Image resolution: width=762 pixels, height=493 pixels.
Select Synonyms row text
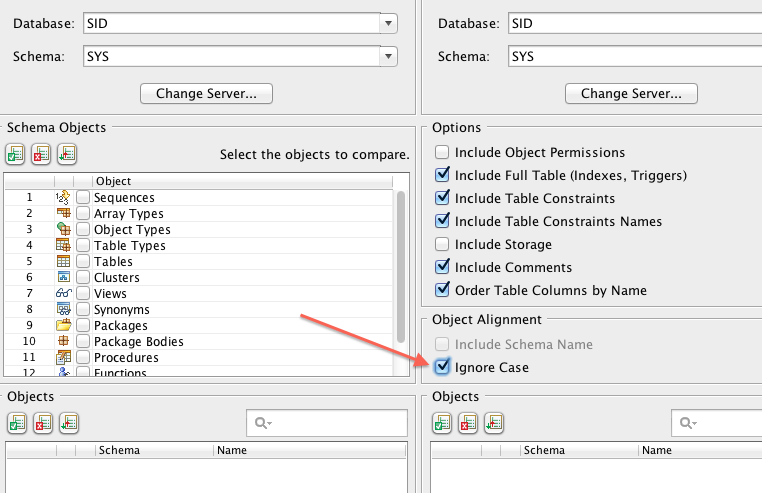[x=121, y=310]
